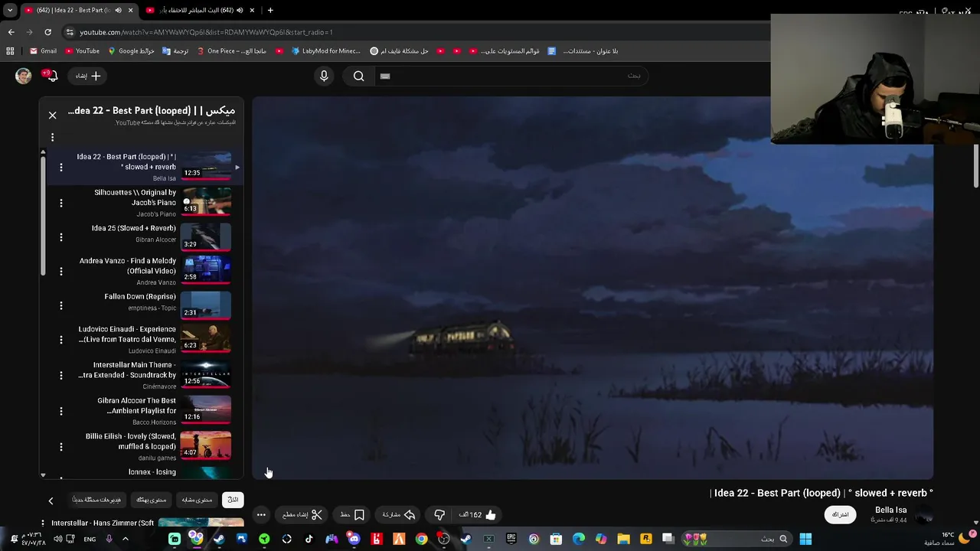Click the YouTube voice search microphone
Screen dimensions: 980x551
click(x=324, y=76)
